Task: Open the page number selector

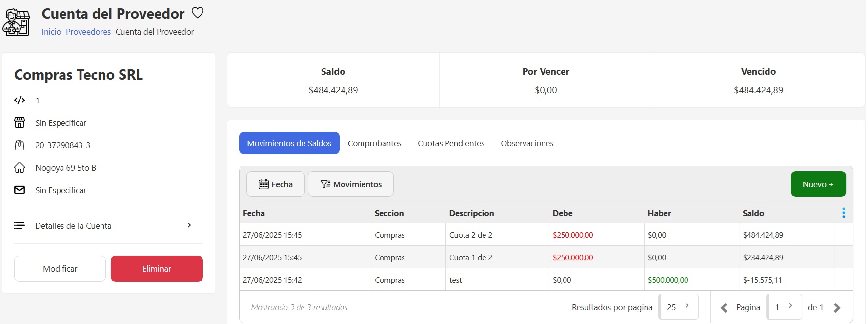Action: pyautogui.click(x=784, y=307)
